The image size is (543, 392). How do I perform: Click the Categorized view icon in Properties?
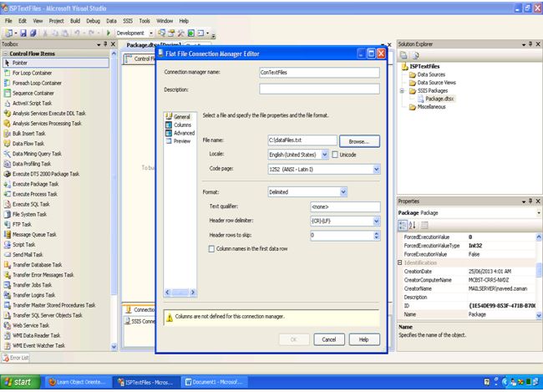403,226
